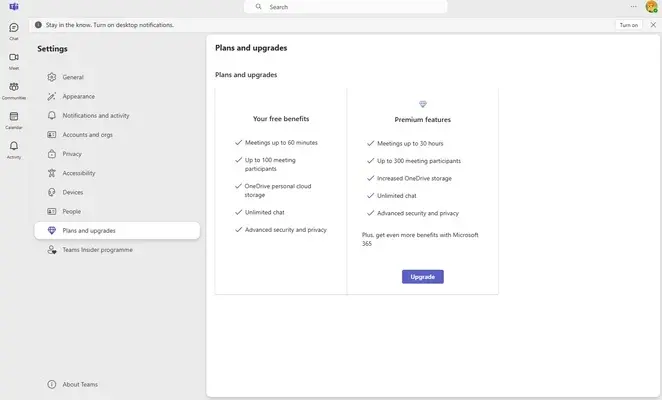Turn on desktop notifications

point(628,25)
